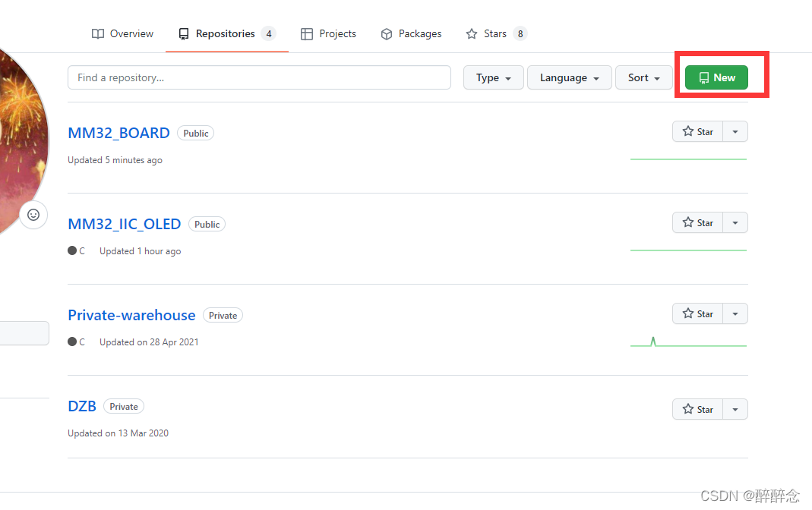The image size is (812, 510).
Task: Star the MM32_BOARD repository
Action: coord(697,131)
